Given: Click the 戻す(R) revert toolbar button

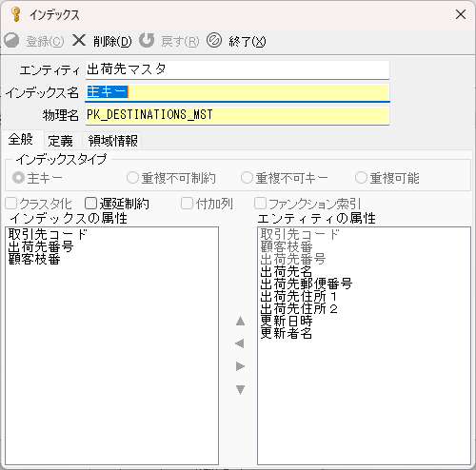Looking at the screenshot, I should click(169, 41).
